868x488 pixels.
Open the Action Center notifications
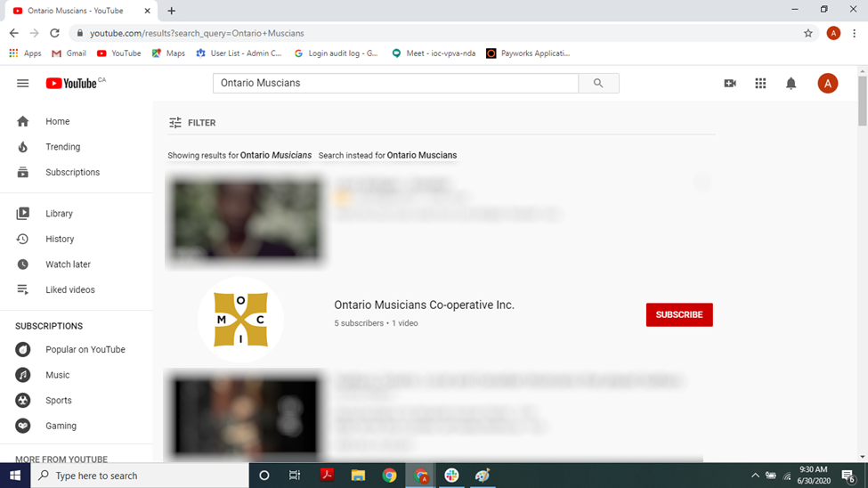(848, 476)
